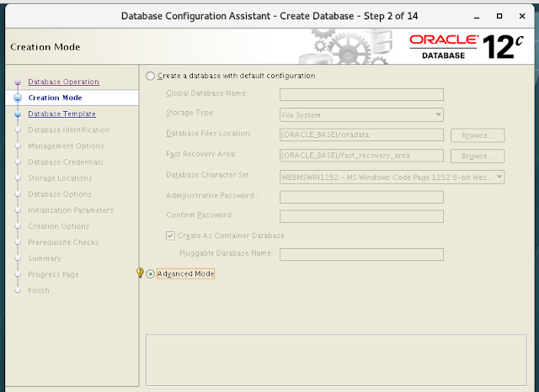Go to Database Operation step
Viewport: 539px width, 392px height.
click(64, 82)
